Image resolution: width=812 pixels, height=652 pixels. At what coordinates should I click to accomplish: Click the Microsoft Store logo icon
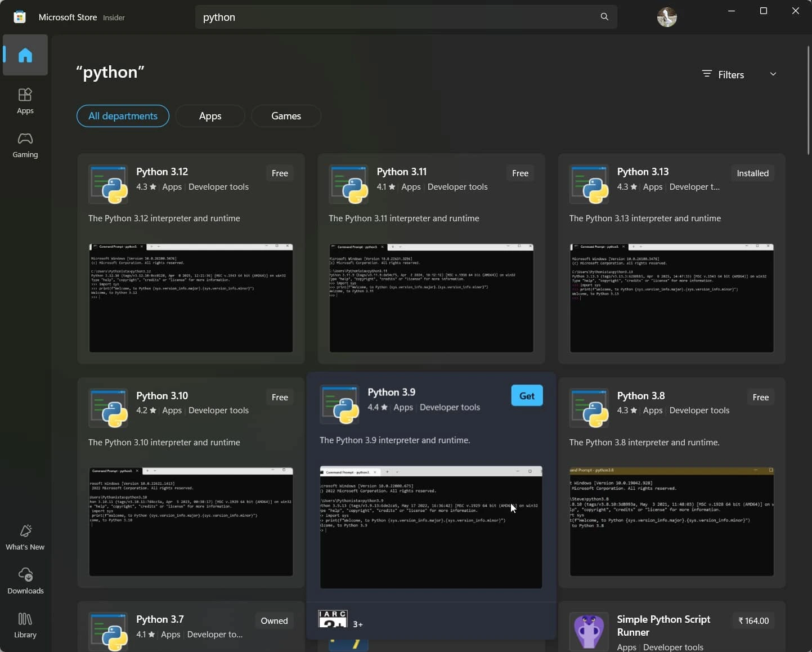tap(20, 17)
